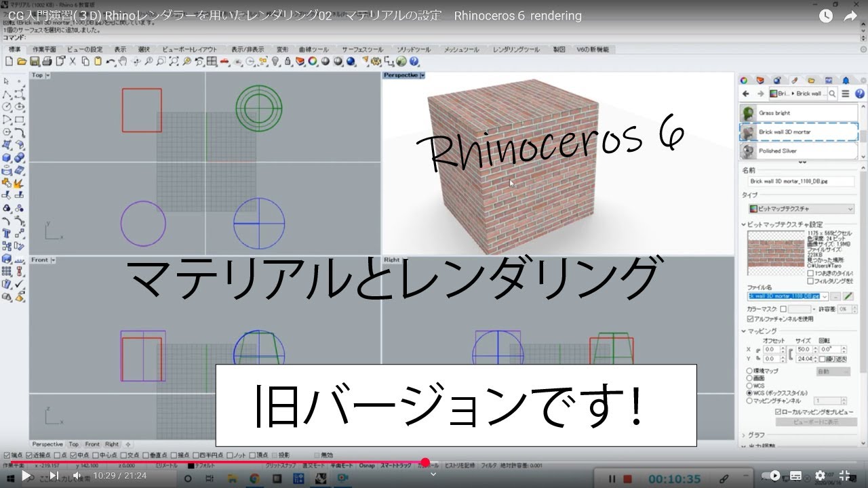Click the Undo arrow icon
868x488 pixels.
[110, 61]
